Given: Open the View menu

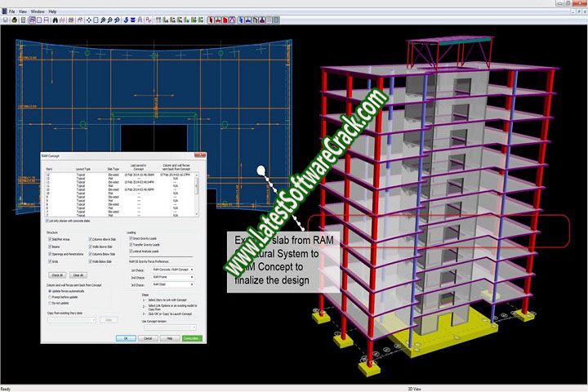Looking at the screenshot, I should pyautogui.click(x=23, y=11).
